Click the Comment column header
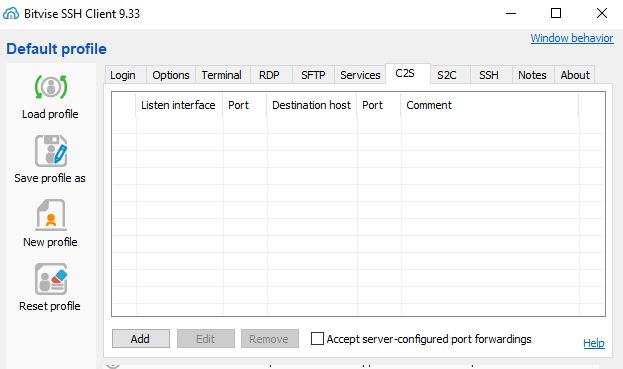 tap(490, 105)
